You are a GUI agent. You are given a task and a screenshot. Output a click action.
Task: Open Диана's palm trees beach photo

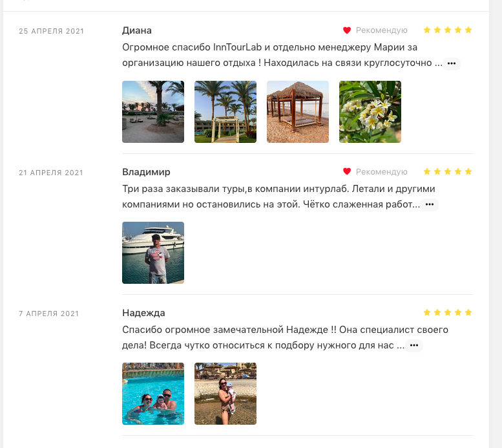[x=153, y=112]
